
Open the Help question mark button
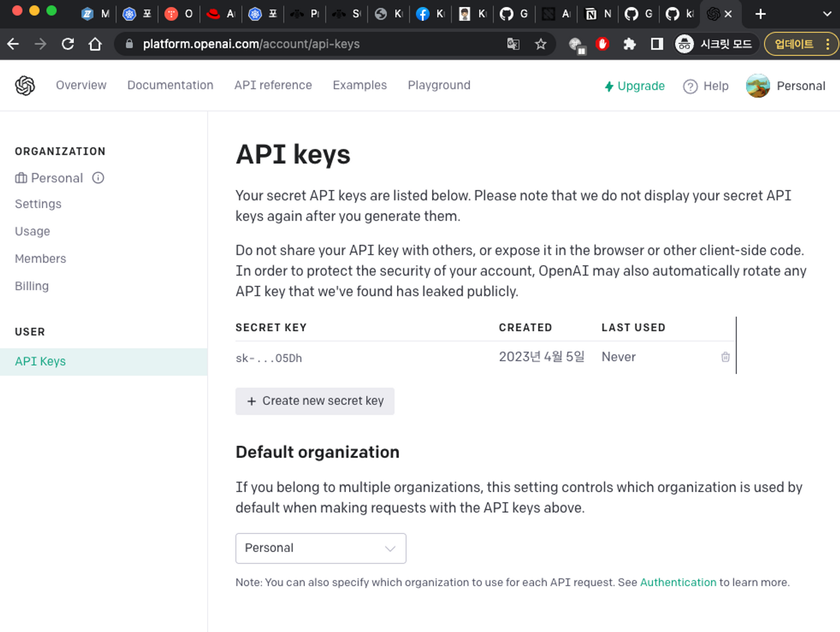(706, 86)
